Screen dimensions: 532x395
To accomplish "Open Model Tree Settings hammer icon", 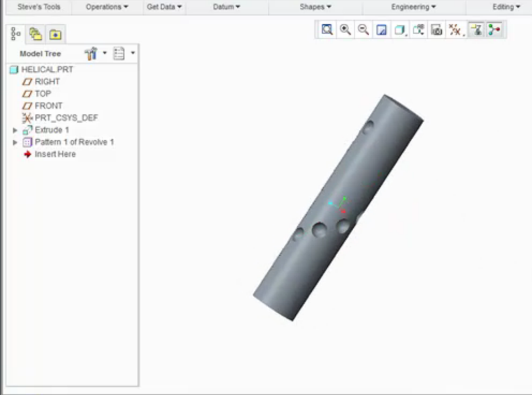I will [91, 54].
